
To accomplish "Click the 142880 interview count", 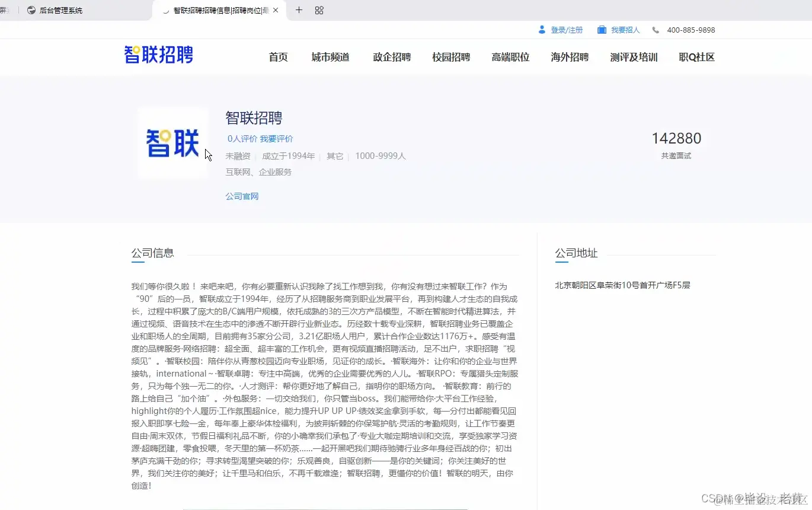I will click(676, 139).
